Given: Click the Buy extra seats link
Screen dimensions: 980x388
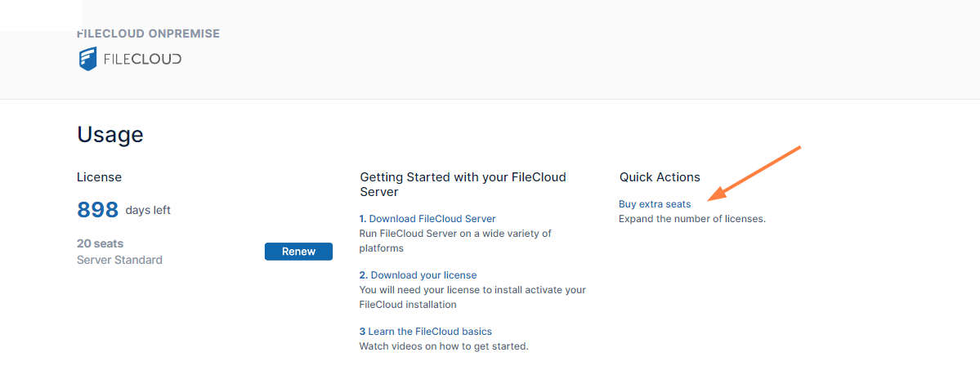Looking at the screenshot, I should click(x=655, y=204).
